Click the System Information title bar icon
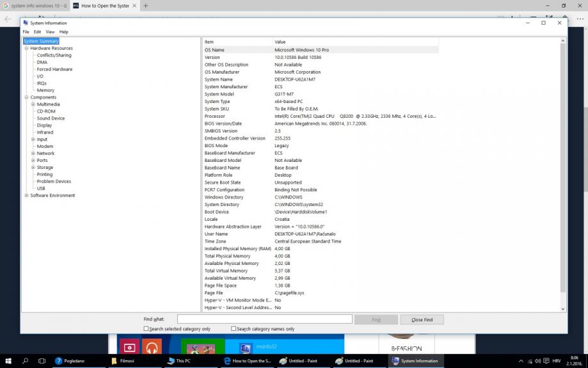Viewport: 588px width, 368px height. (x=26, y=23)
